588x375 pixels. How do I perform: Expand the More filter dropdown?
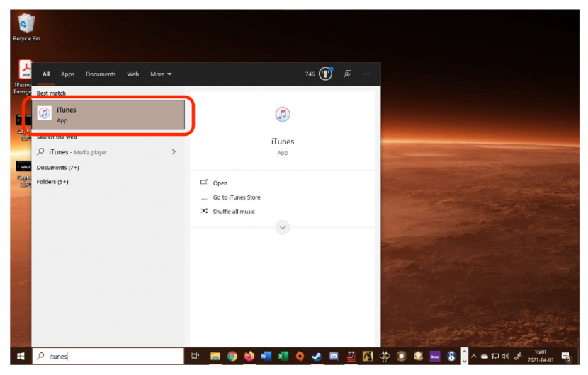[x=160, y=74]
